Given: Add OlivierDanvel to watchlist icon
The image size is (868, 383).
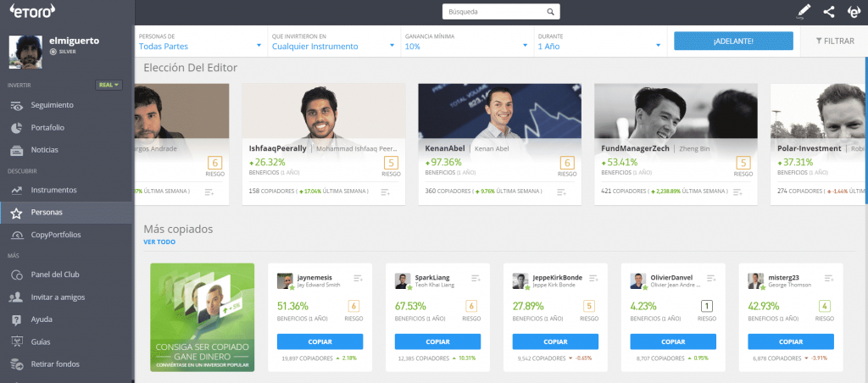Looking at the screenshot, I should click(x=712, y=279).
